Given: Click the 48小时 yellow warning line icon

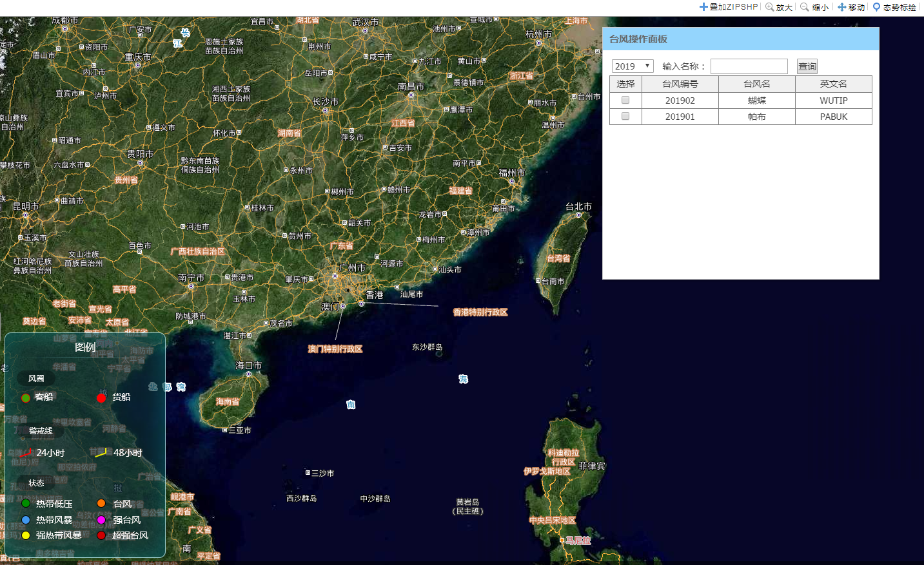Looking at the screenshot, I should 101,453.
